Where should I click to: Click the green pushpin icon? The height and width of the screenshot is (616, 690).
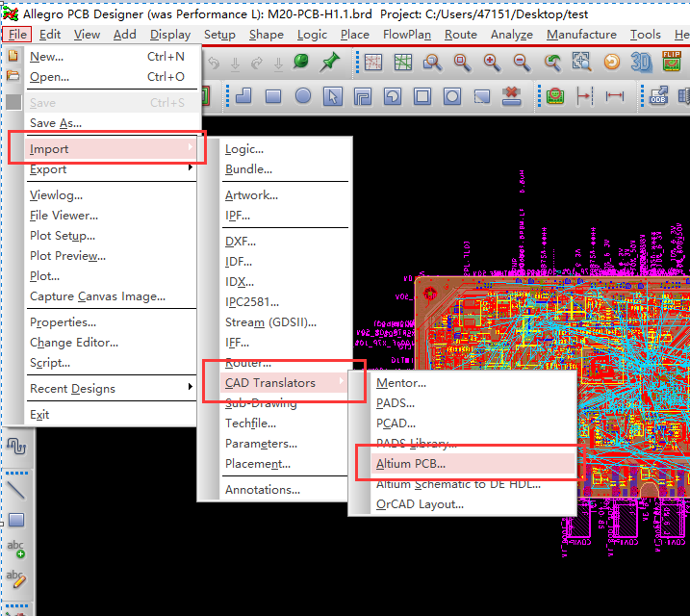[x=330, y=62]
